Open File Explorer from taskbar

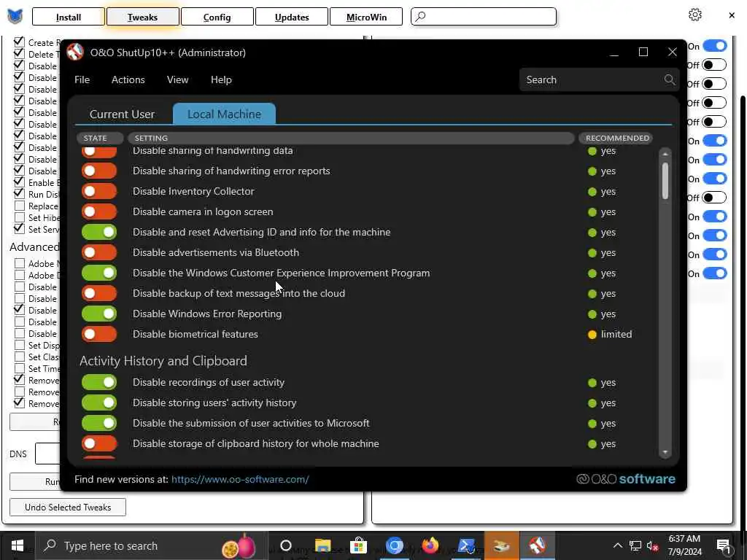pyautogui.click(x=322, y=545)
